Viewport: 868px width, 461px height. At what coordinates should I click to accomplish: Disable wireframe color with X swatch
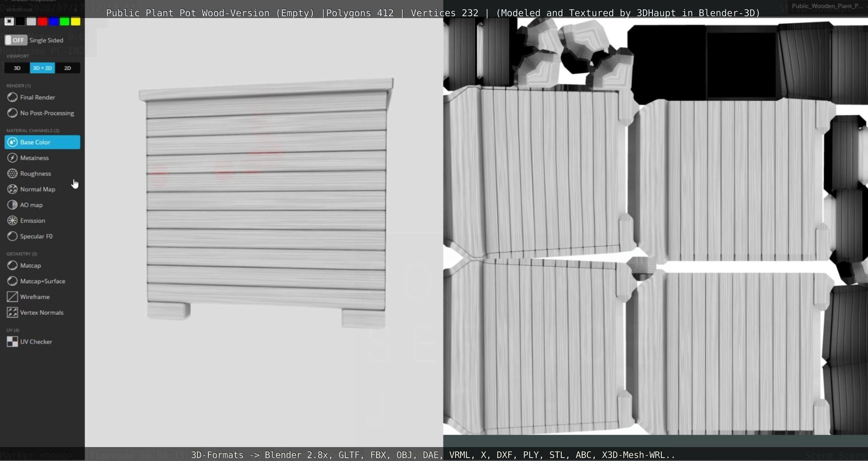click(x=9, y=21)
